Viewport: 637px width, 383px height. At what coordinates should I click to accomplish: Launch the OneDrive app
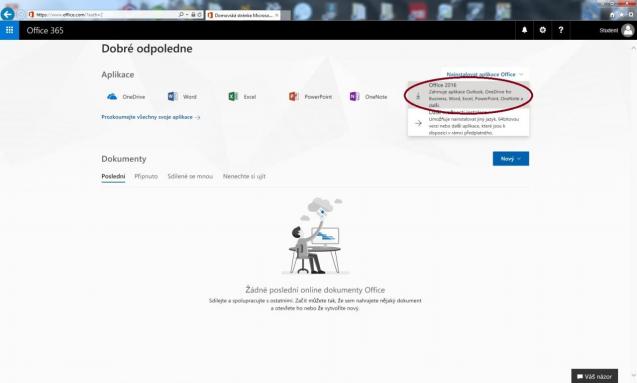pos(126,97)
